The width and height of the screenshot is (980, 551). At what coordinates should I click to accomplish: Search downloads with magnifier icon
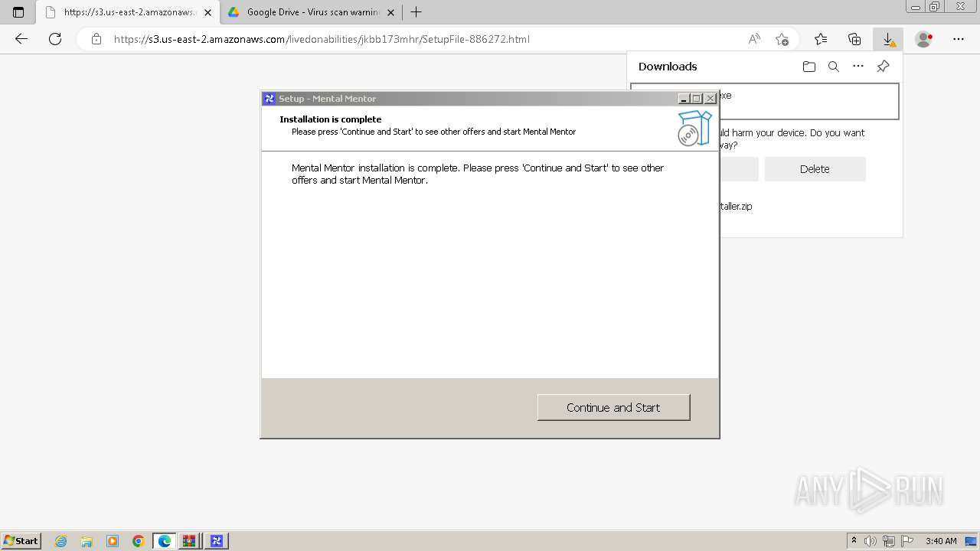click(834, 67)
